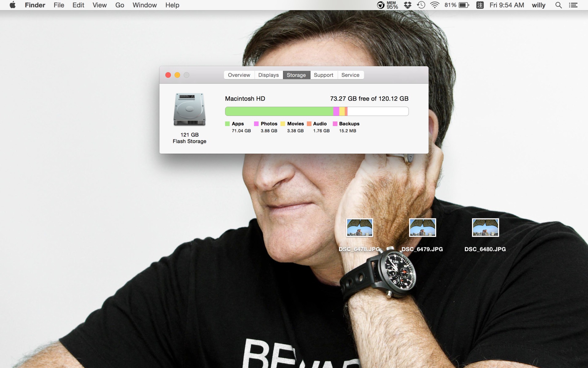Switch to the Overview tab

pyautogui.click(x=239, y=75)
